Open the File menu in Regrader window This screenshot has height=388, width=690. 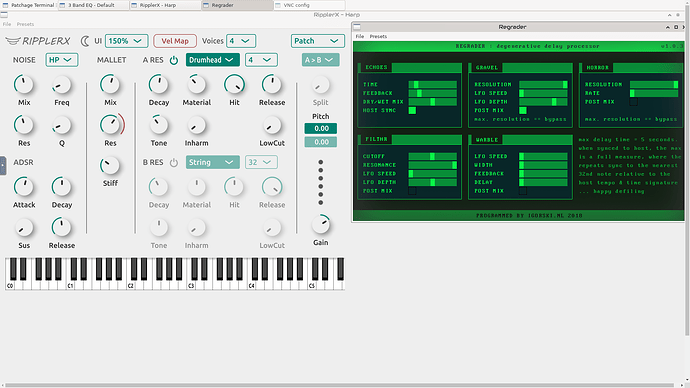tap(360, 37)
